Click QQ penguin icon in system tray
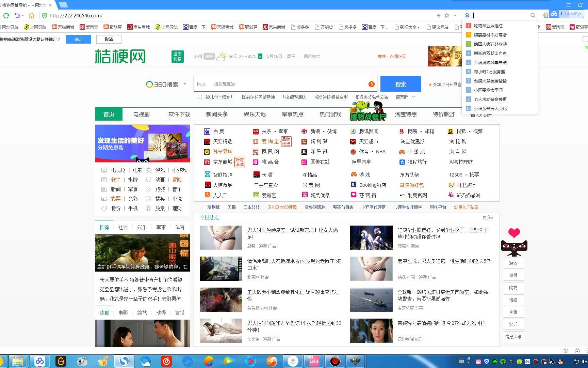588x368 pixels. point(560,362)
